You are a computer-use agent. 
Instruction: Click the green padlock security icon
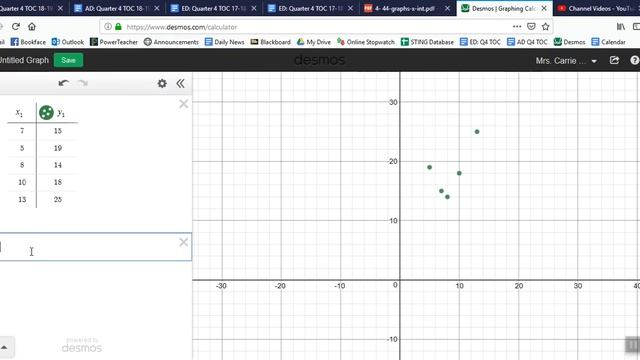pyautogui.click(x=118, y=27)
